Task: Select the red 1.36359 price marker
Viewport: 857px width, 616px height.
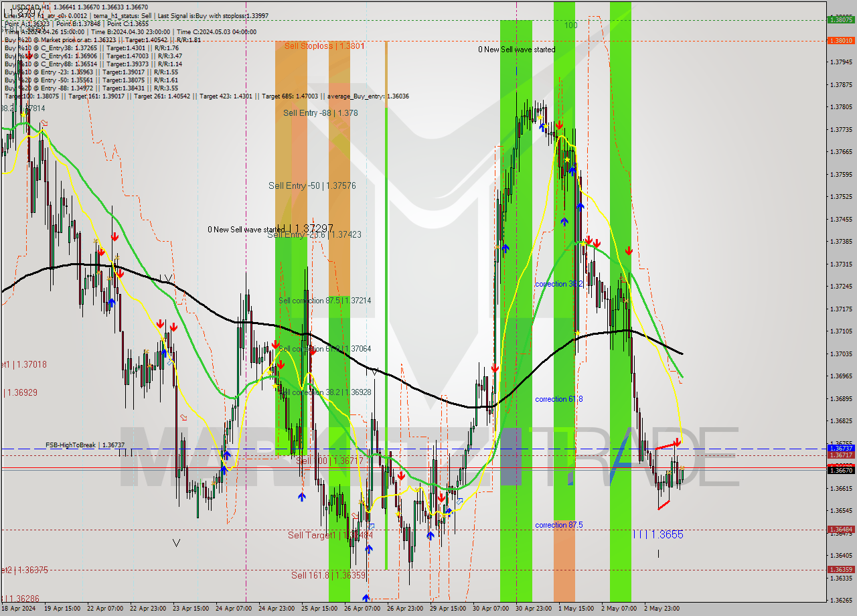Action: 842,568
